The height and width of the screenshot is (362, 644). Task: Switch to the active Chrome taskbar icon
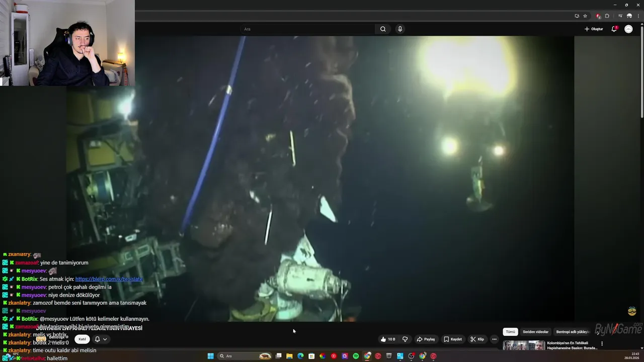(x=367, y=356)
